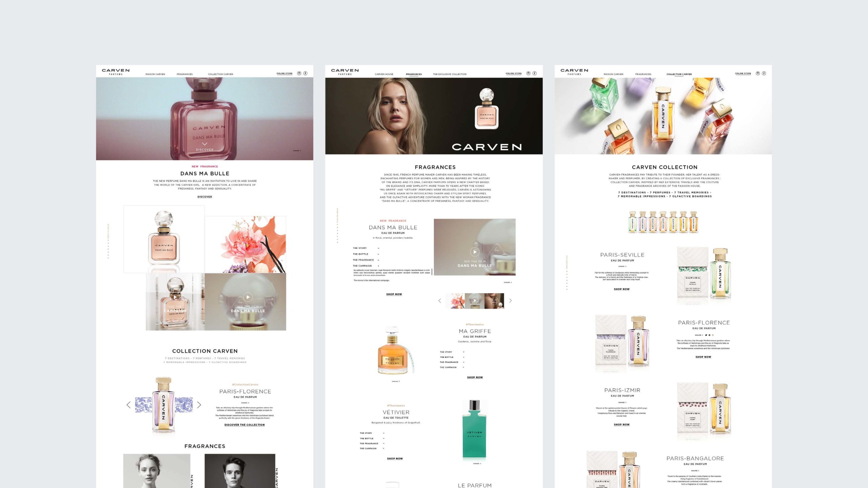Click the Paris-Izmir yellow bottle image

[720, 409]
